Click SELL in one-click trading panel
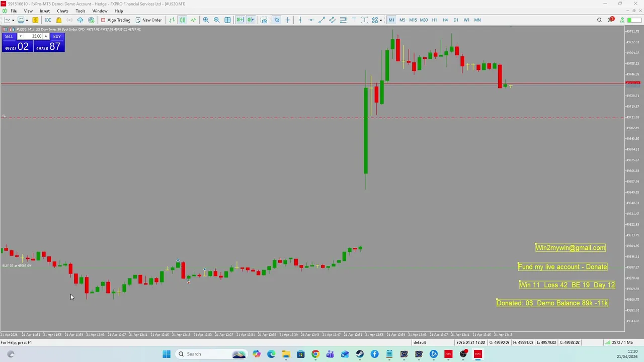Viewport: 644px width, 362px height. (x=9, y=36)
